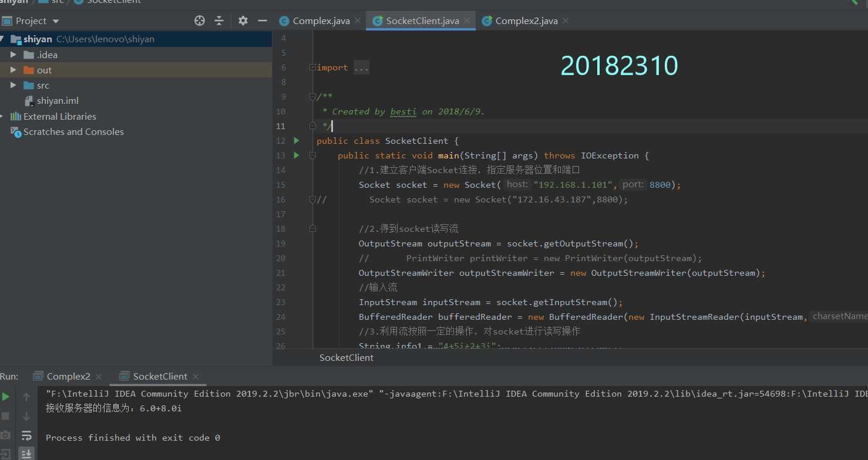Viewport: 868px width, 460px height.
Task: Expand the src folder
Action: (14, 86)
